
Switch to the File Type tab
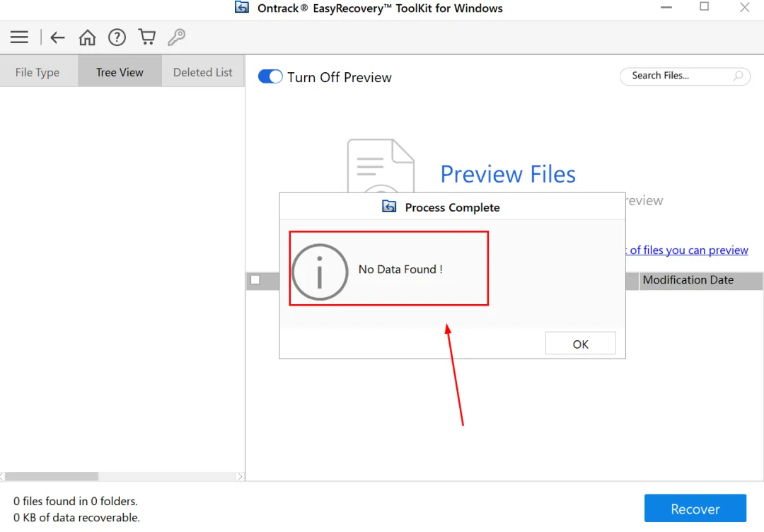click(x=37, y=72)
